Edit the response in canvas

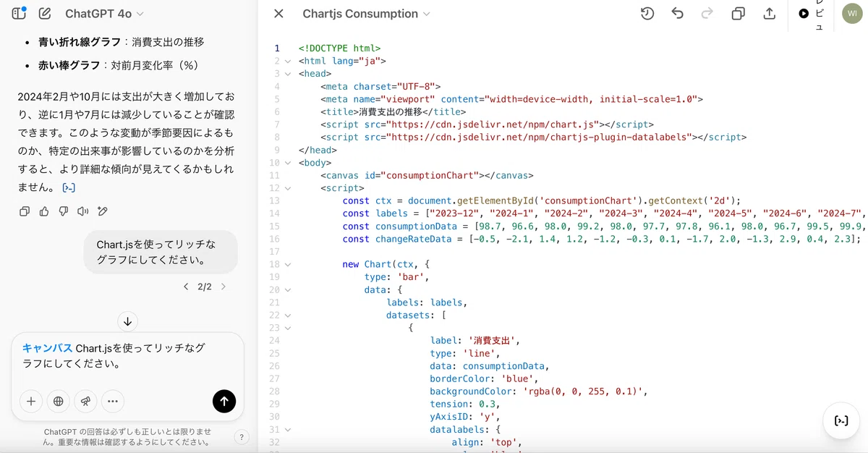click(x=103, y=211)
